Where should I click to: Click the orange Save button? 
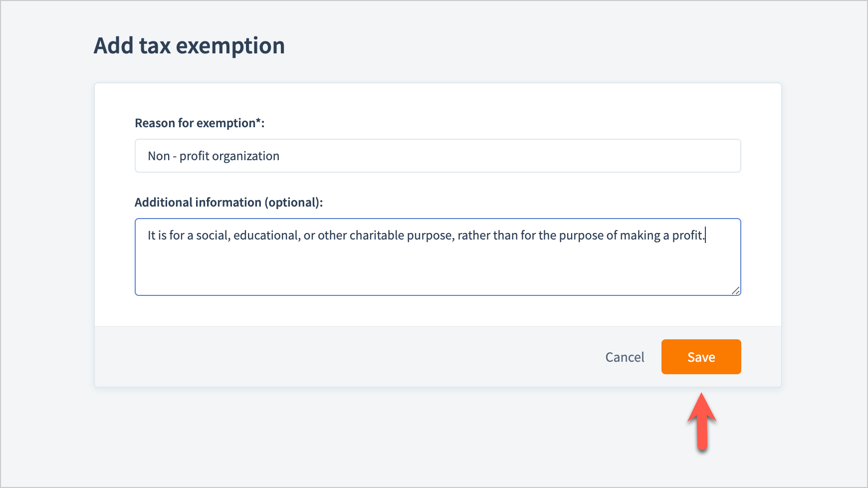[x=701, y=357]
